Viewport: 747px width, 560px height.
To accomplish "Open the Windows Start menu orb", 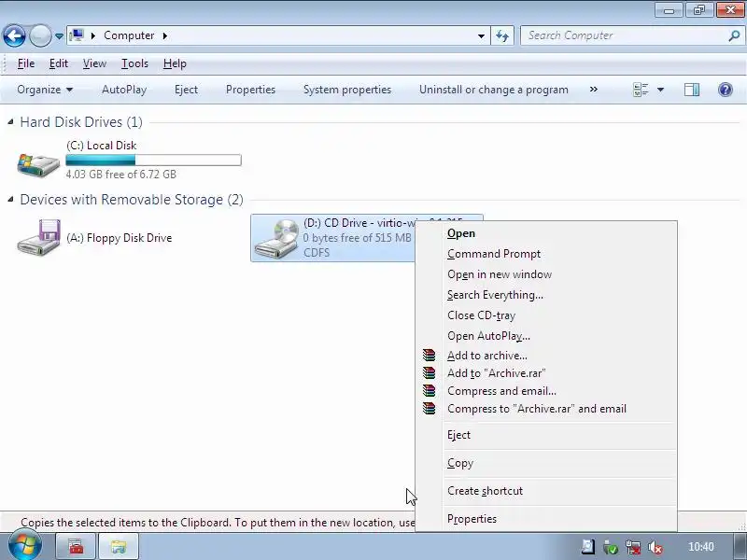I will pyautogui.click(x=24, y=546).
